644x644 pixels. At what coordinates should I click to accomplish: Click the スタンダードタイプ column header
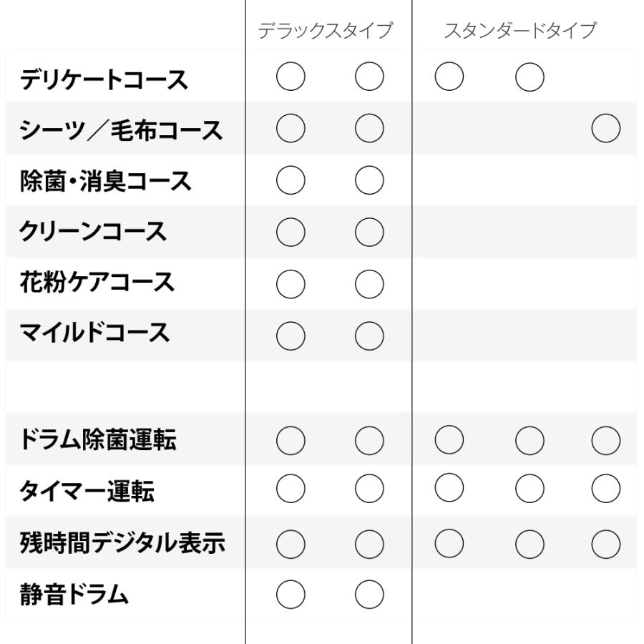pos(520,31)
